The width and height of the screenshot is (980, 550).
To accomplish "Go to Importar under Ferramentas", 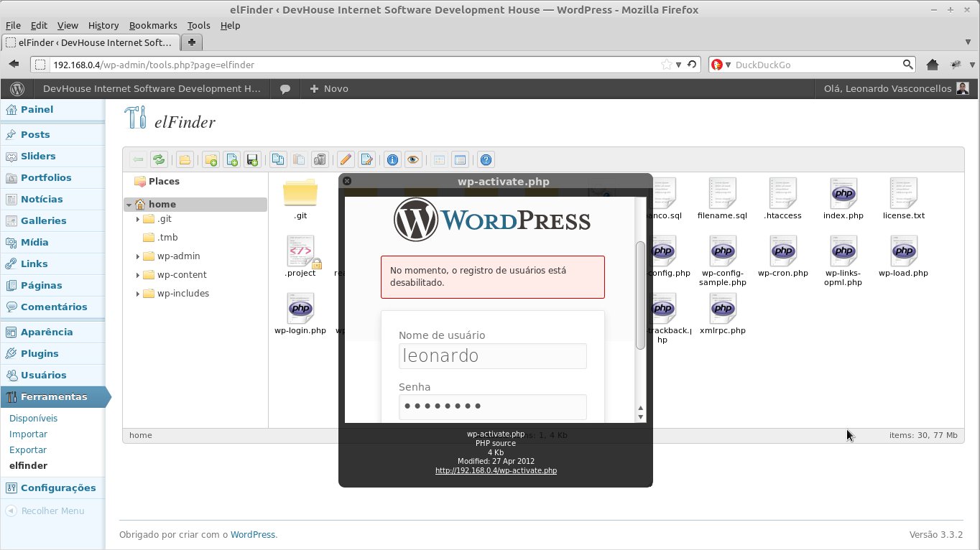I will (28, 434).
